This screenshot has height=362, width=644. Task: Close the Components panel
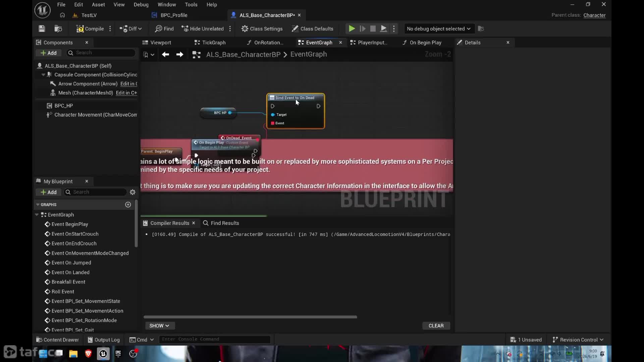tap(87, 43)
